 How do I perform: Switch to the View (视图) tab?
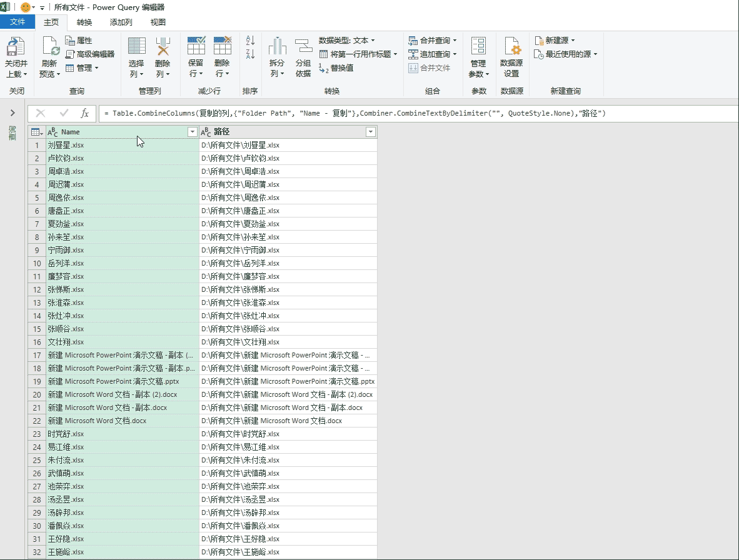click(158, 22)
